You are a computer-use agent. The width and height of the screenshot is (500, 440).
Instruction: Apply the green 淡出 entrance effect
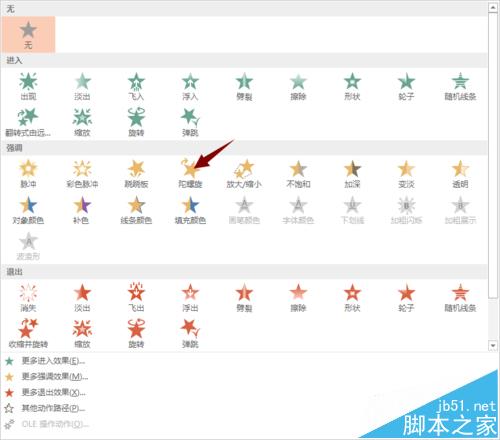[82, 86]
